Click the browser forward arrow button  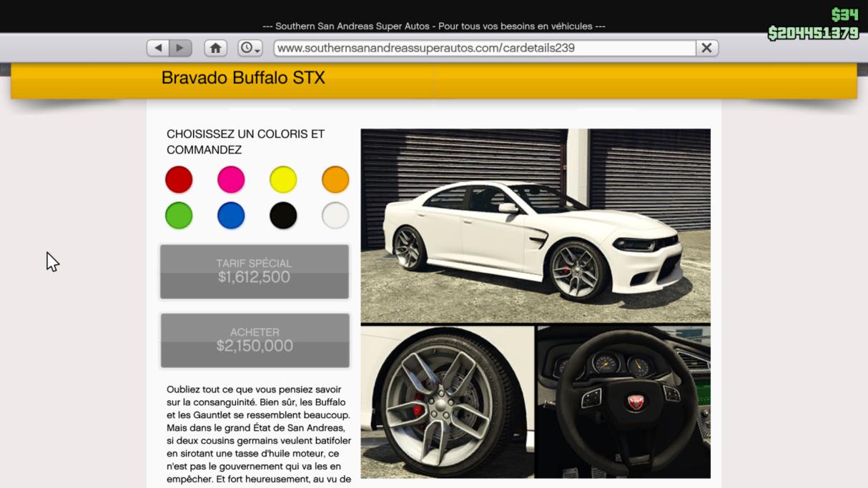click(180, 48)
